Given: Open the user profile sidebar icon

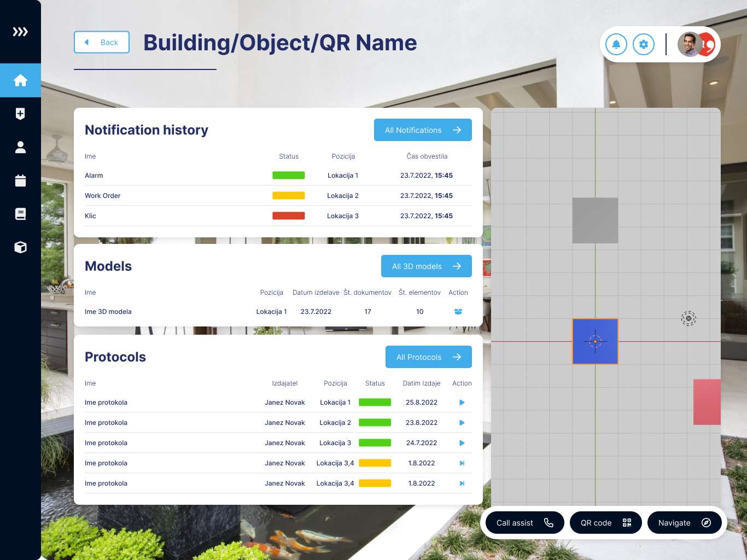Looking at the screenshot, I should [20, 147].
